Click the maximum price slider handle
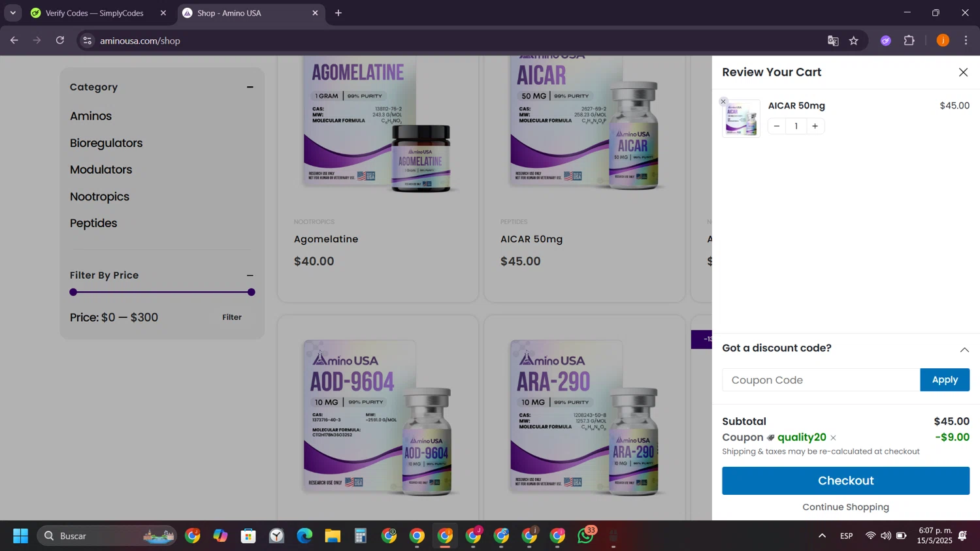980x551 pixels. coord(252,292)
